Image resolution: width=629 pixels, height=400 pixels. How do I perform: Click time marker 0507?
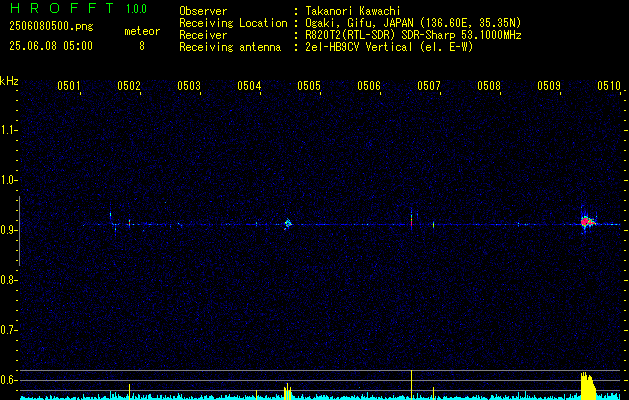pyautogui.click(x=429, y=85)
